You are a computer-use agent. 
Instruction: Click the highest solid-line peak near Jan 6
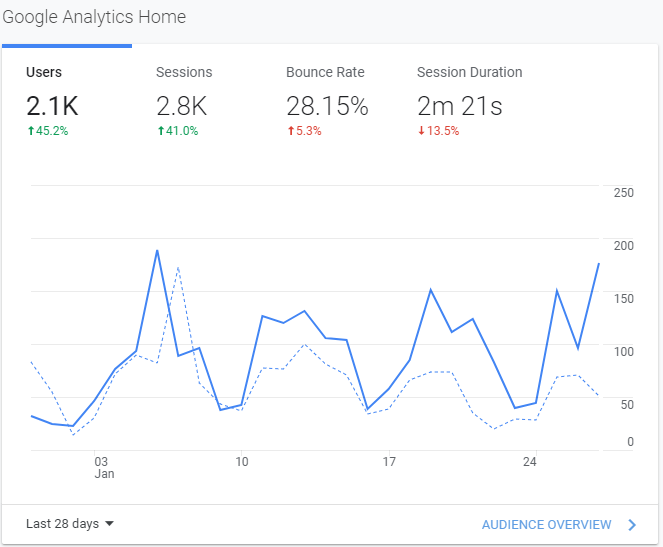[x=157, y=251]
